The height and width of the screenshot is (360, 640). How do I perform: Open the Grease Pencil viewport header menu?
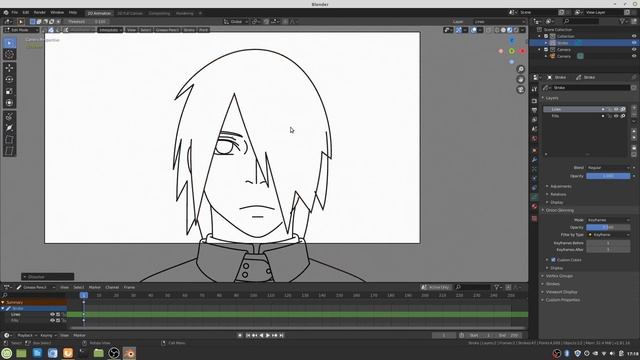[167, 30]
